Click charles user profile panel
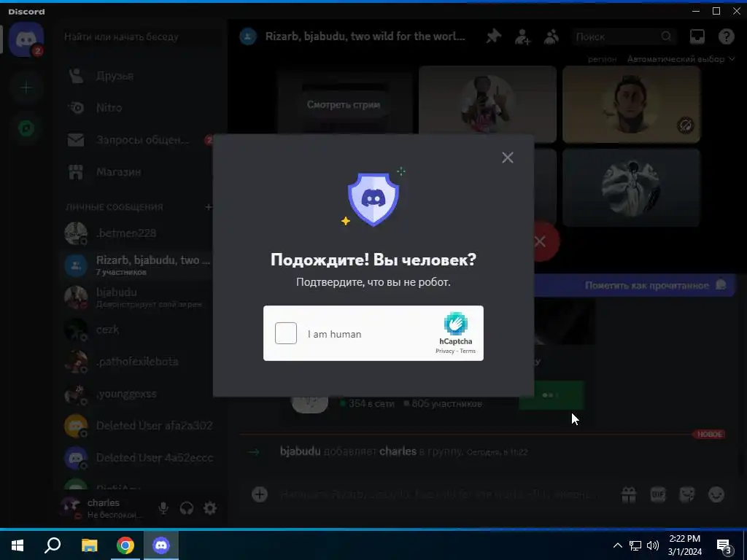This screenshot has width=747, height=560. pyautogui.click(x=104, y=508)
